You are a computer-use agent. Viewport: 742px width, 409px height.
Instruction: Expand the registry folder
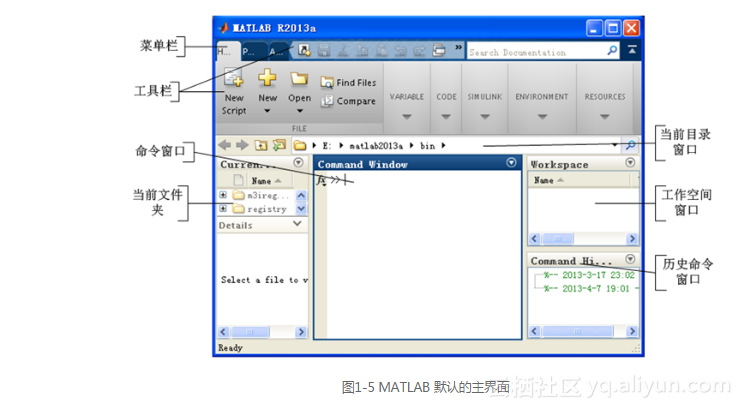pyautogui.click(x=223, y=208)
